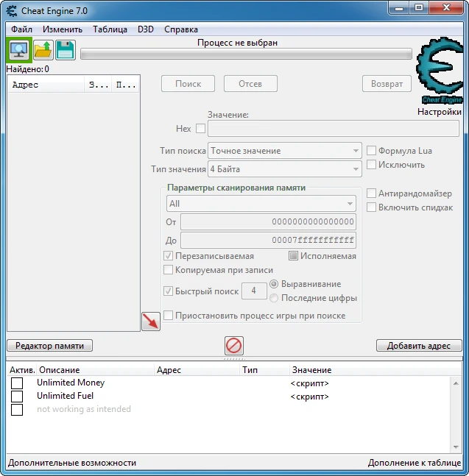Open the D3D menu
This screenshot has height=476, width=469.
pos(146,29)
